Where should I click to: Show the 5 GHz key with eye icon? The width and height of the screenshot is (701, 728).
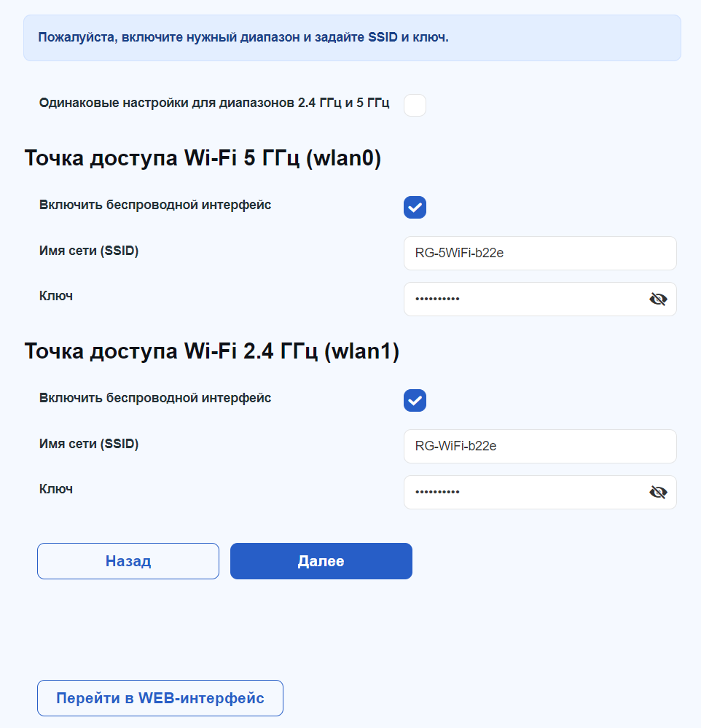pos(658,300)
